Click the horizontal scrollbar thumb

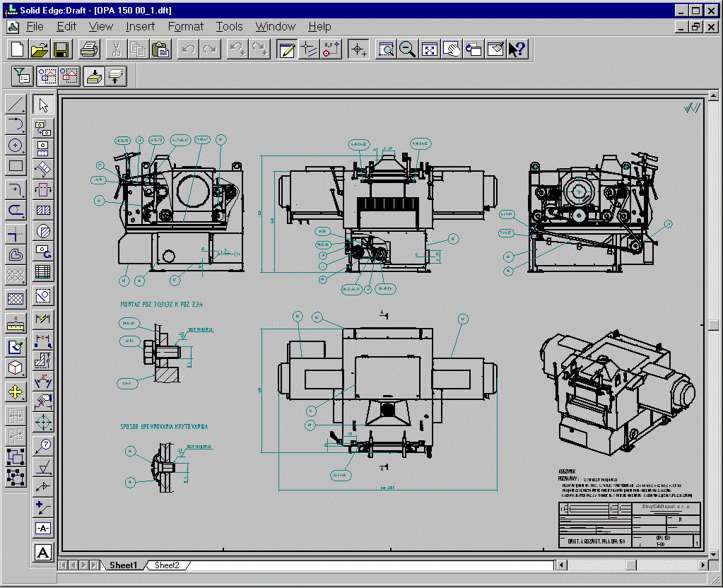coord(631,565)
